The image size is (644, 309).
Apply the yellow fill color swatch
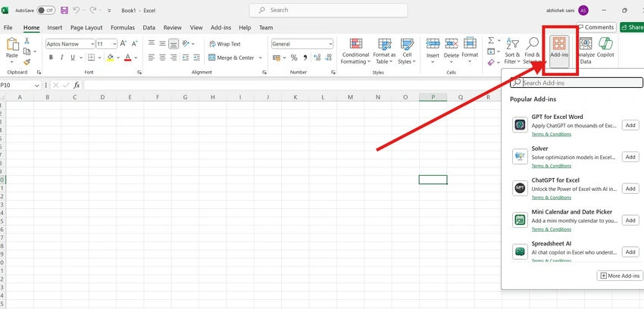click(110, 58)
